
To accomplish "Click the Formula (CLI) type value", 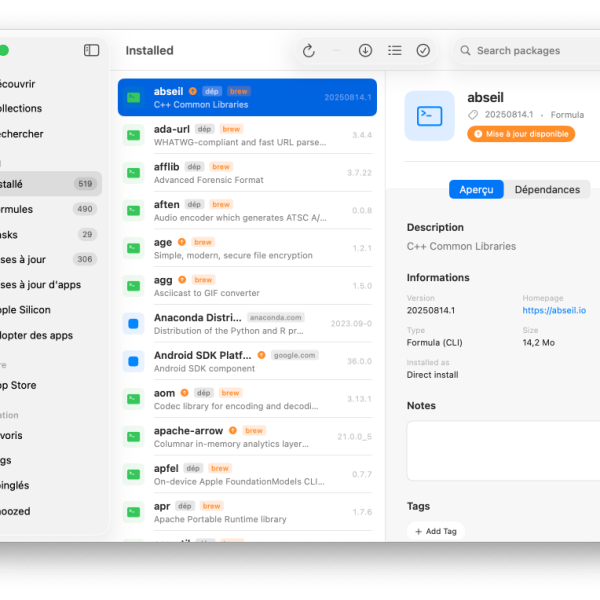I will pos(434,342).
